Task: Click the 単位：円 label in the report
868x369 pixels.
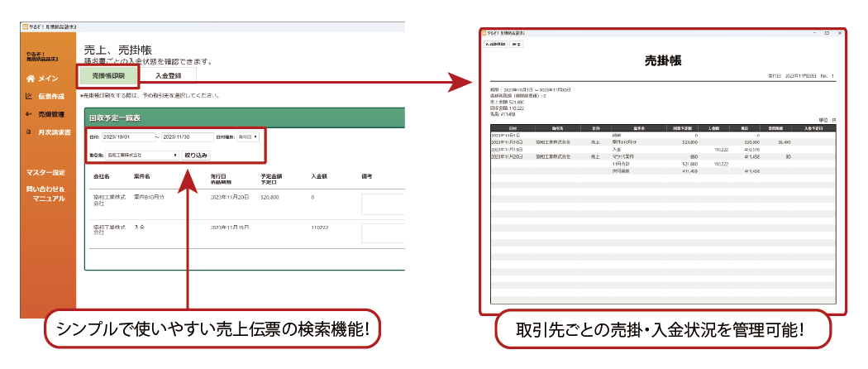Action: (828, 120)
